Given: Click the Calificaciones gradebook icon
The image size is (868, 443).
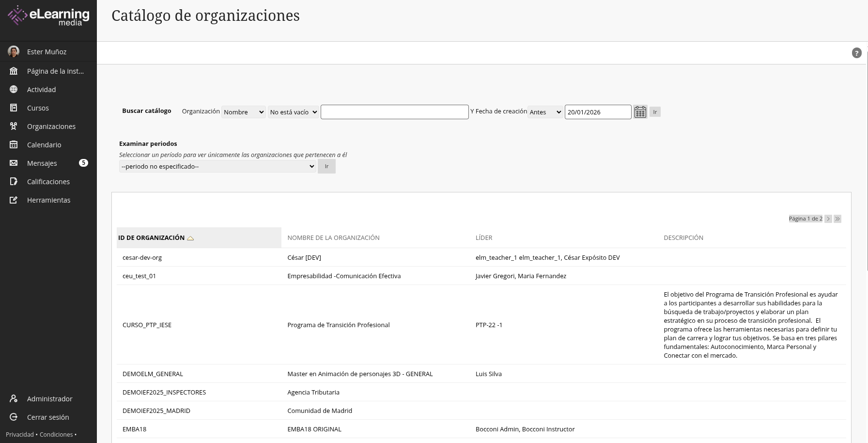Looking at the screenshot, I should (x=14, y=181).
